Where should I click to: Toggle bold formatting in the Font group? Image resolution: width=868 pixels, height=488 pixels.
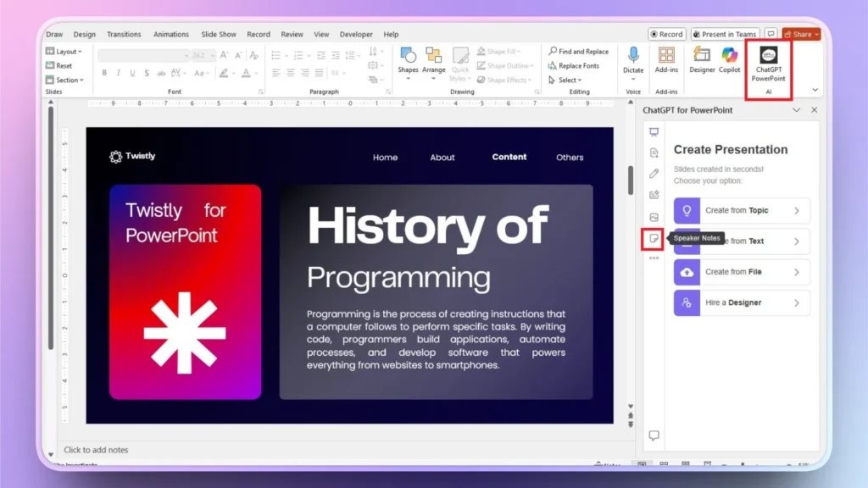pyautogui.click(x=104, y=74)
